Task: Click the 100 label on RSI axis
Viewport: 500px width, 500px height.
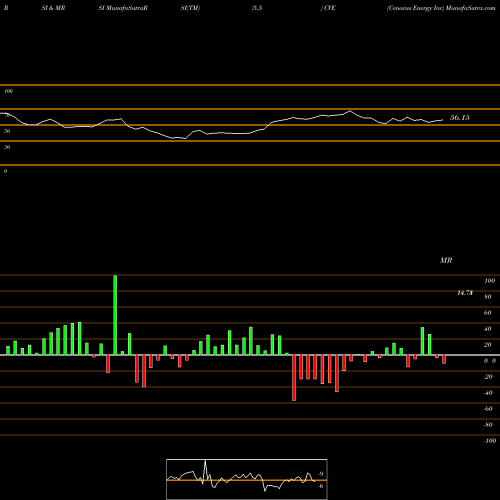Action: click(x=8, y=91)
